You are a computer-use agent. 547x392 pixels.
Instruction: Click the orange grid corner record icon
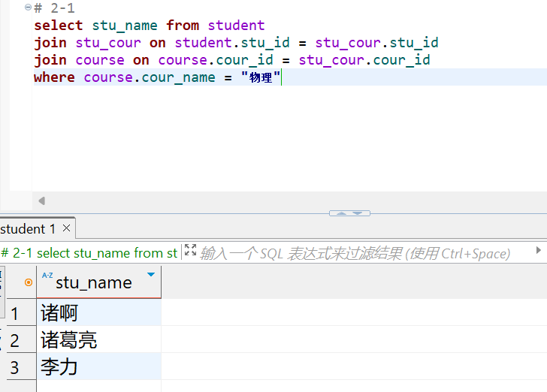click(29, 282)
